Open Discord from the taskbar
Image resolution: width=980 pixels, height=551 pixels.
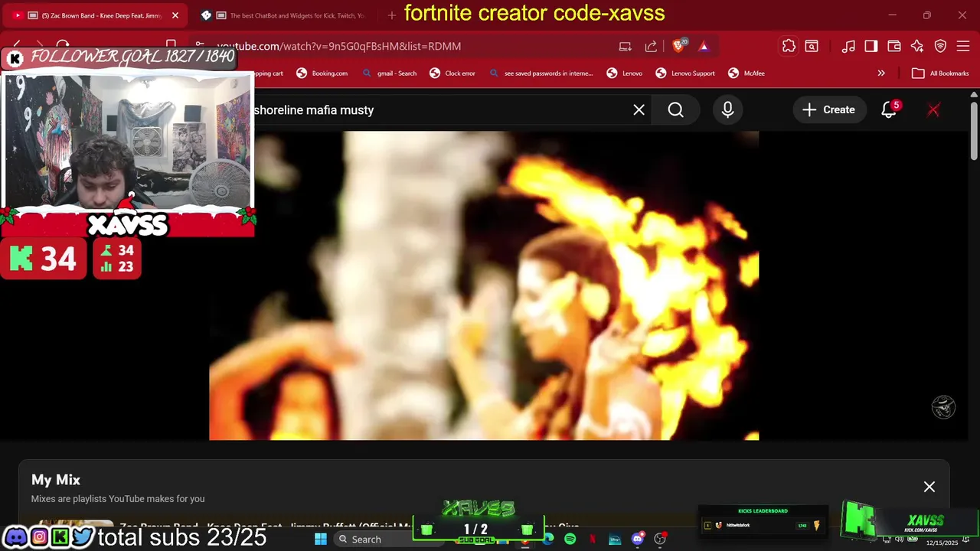(637, 540)
